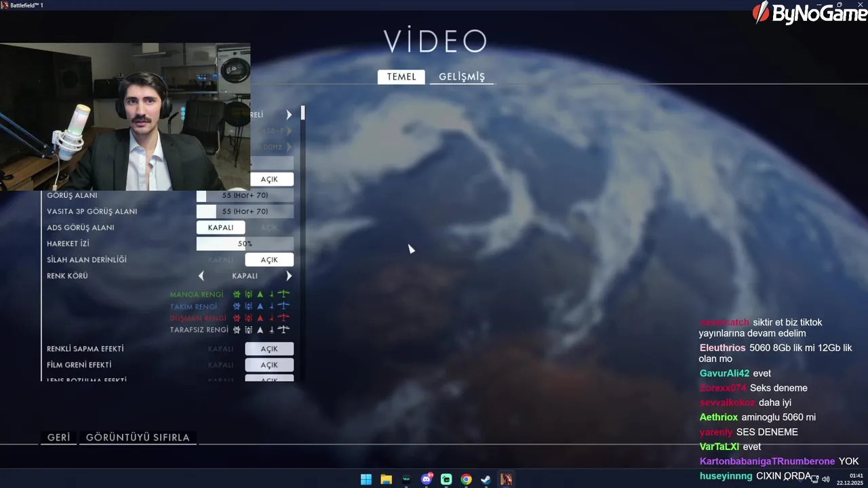Set Renkli Sapma Efekti to AÇIK
The image size is (868, 488).
tap(269, 348)
